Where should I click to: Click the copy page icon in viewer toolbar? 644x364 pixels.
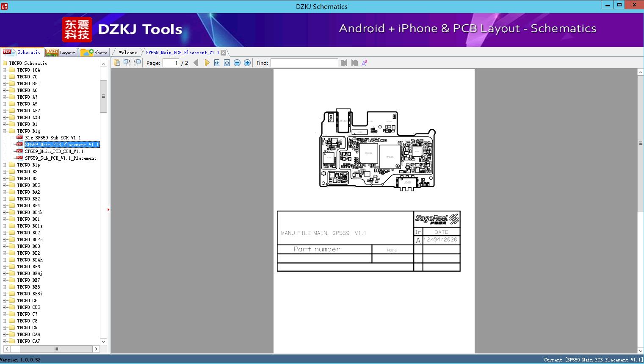click(117, 63)
